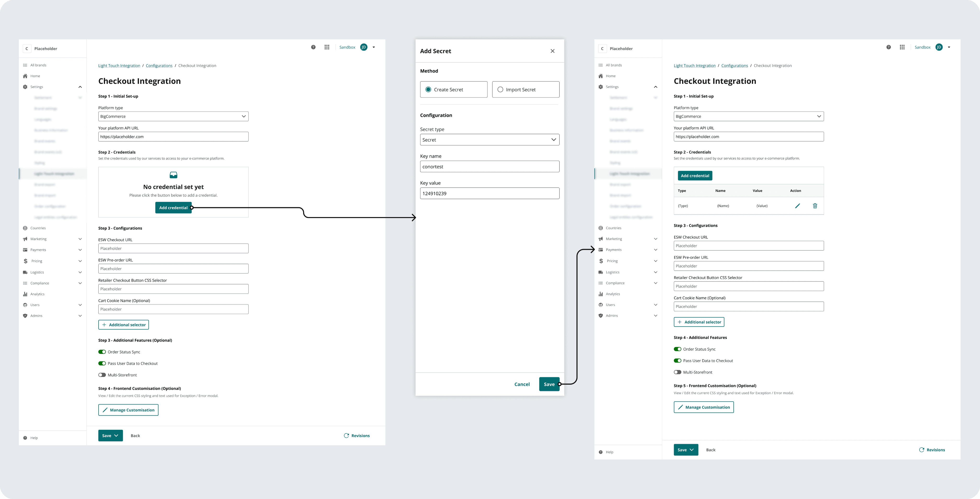
Task: Open Platform type dropdown in right screen
Action: point(748,117)
